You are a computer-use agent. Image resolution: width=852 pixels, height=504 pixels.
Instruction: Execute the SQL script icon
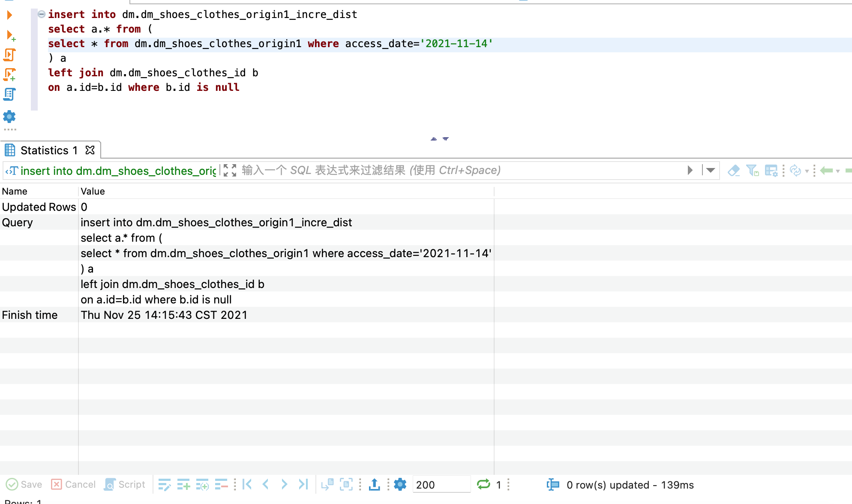point(9,55)
